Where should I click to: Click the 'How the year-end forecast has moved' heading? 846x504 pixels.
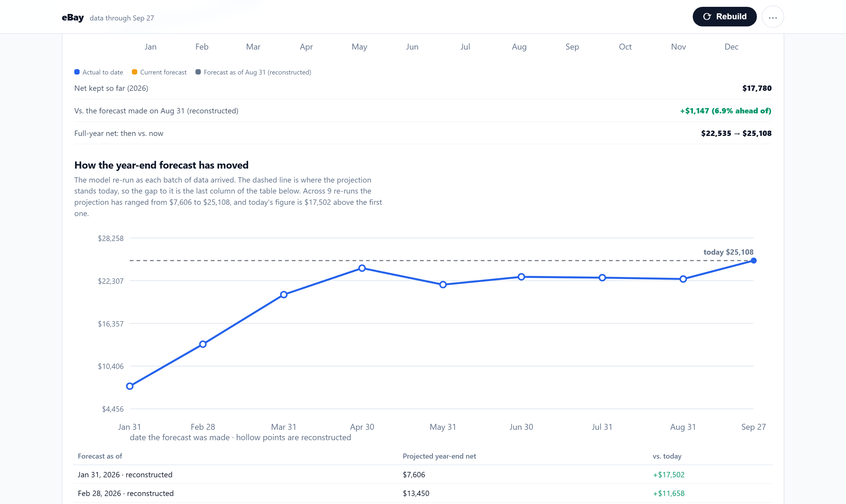(x=162, y=165)
